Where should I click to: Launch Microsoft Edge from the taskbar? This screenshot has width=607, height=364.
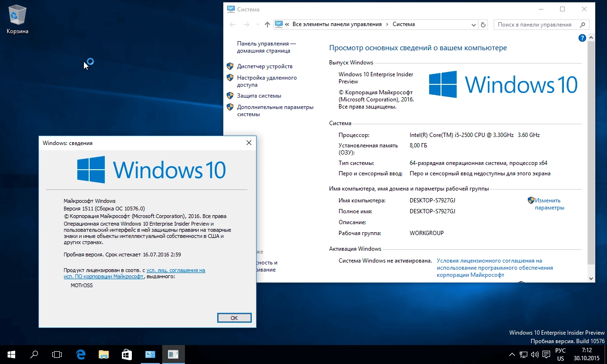pyautogui.click(x=81, y=354)
